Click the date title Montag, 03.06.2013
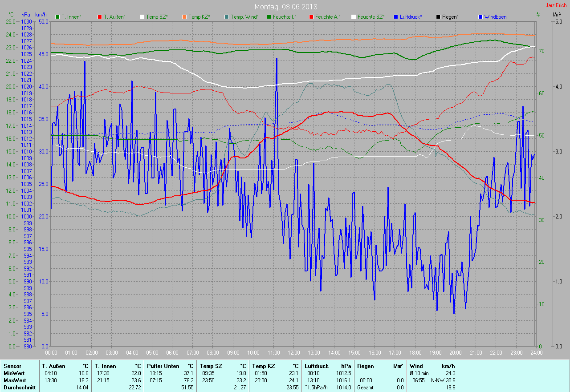Screen dimensions: 570x392 click(x=286, y=7)
